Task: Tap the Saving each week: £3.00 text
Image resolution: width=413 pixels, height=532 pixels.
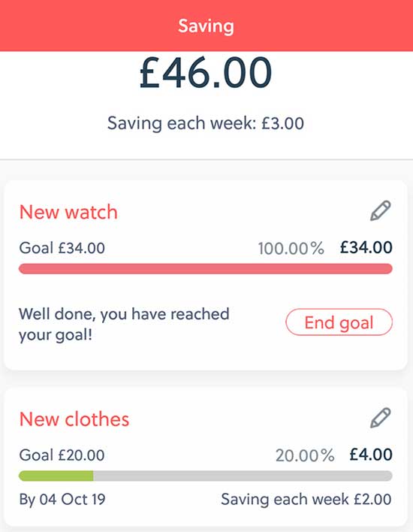Action: coord(206,123)
